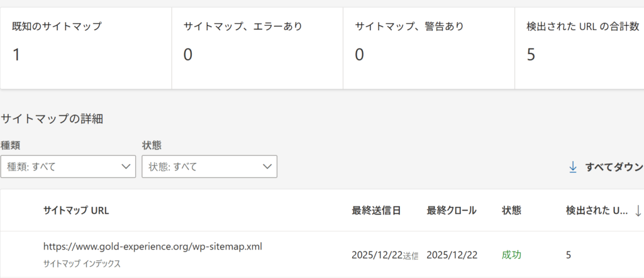
Task: Sort by the サイトマップ URL column header
Action: (76, 211)
